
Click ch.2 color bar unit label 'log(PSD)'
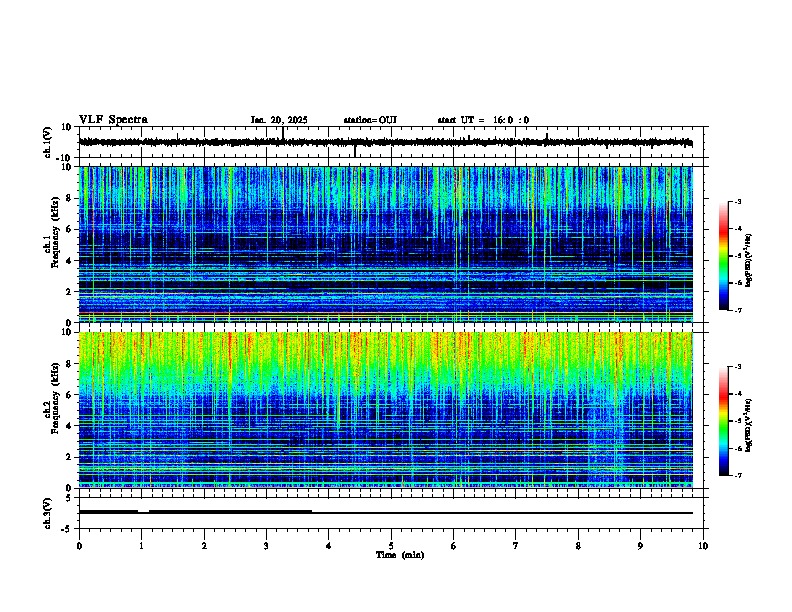748,425
